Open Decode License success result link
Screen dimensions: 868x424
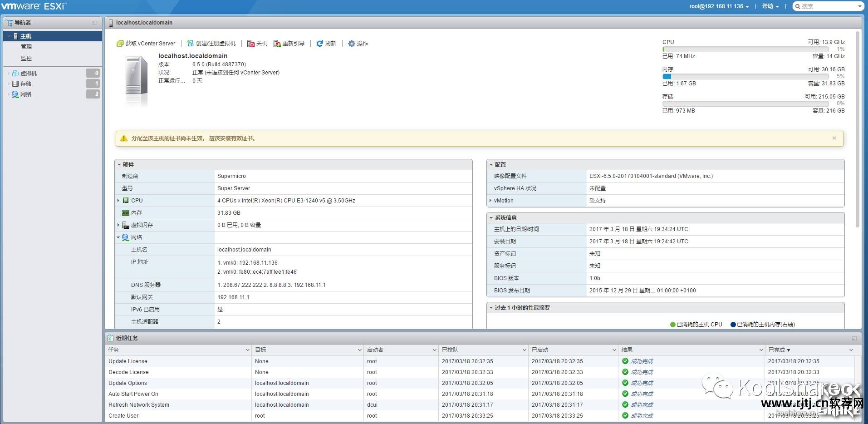click(642, 372)
